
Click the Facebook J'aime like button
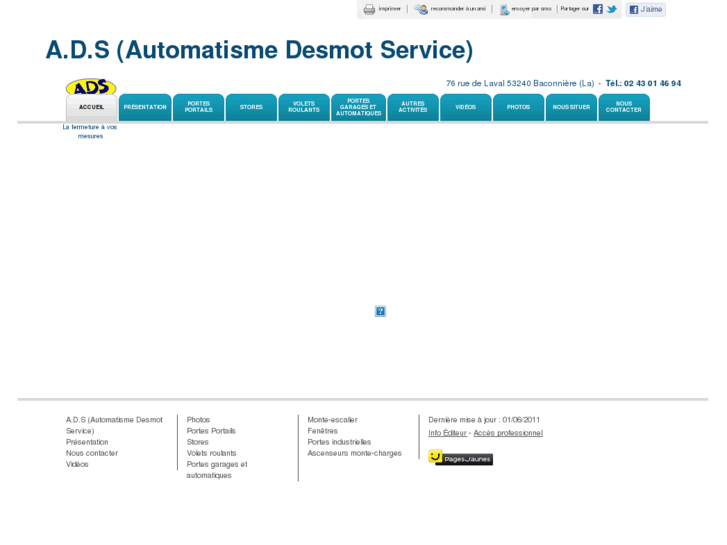tap(645, 9)
